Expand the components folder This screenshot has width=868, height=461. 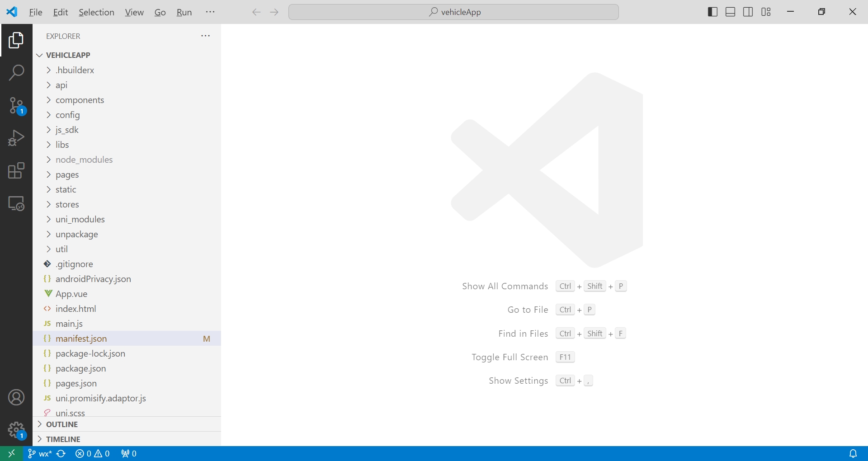point(127,100)
